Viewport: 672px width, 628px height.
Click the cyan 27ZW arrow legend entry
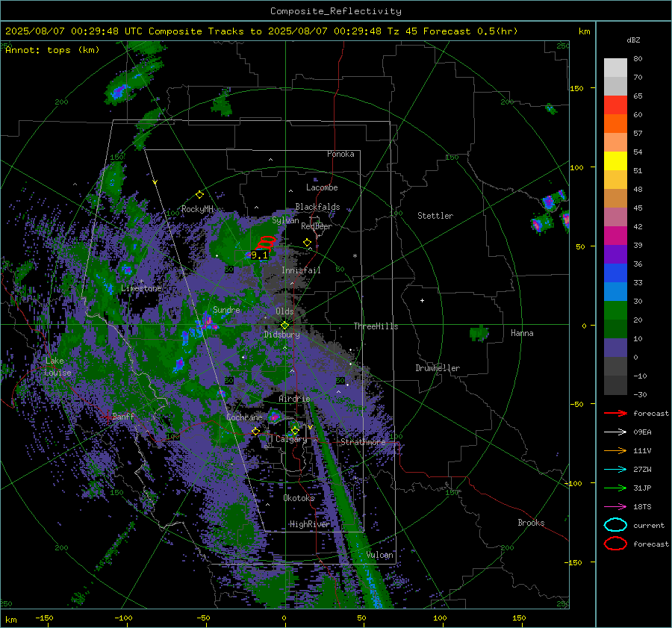(615, 470)
